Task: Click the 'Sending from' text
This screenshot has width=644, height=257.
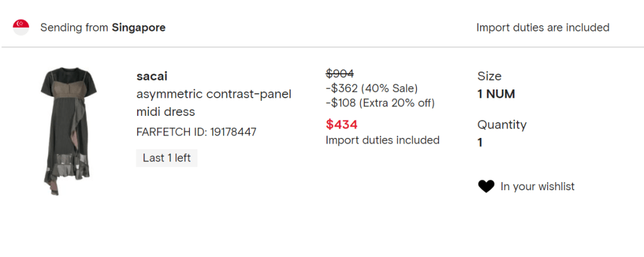Action: point(74,28)
